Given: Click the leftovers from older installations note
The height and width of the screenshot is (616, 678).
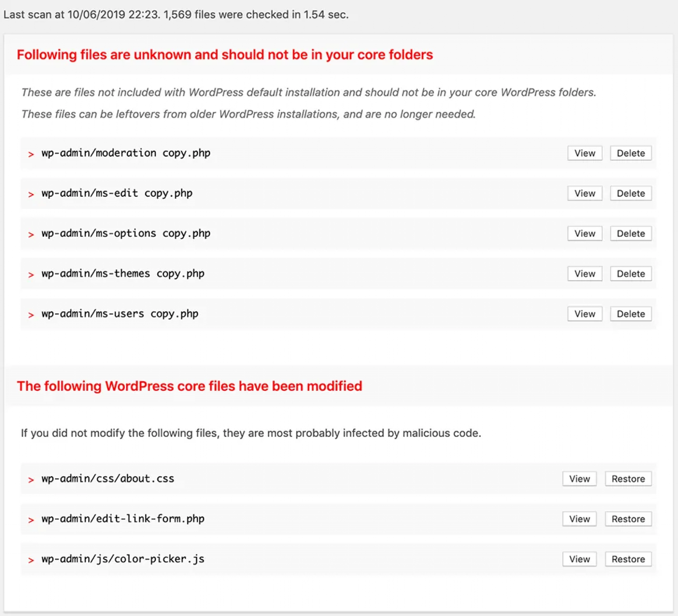Looking at the screenshot, I should coord(248,114).
